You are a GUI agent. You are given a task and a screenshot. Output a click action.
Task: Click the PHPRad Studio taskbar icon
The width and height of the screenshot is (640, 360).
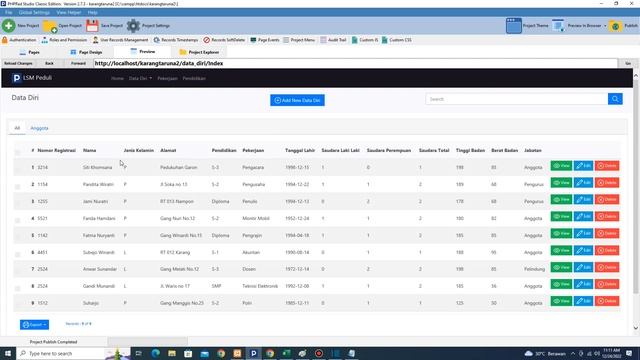point(253,353)
